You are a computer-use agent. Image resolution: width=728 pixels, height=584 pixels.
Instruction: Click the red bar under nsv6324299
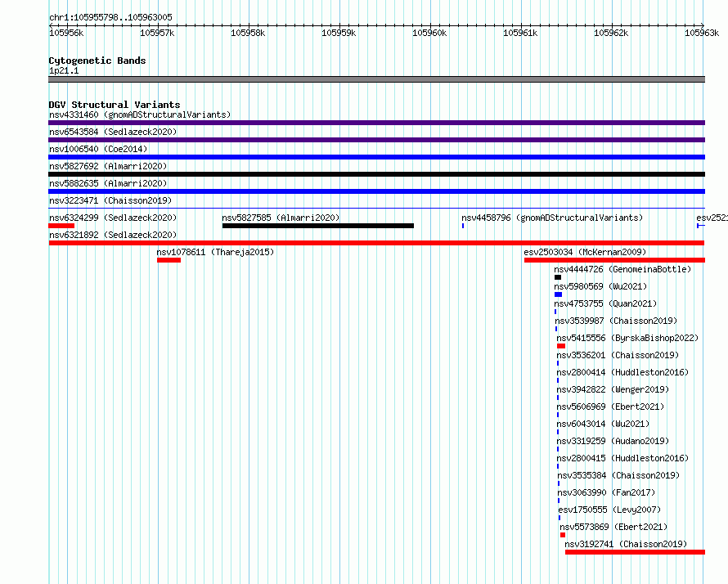click(61, 226)
